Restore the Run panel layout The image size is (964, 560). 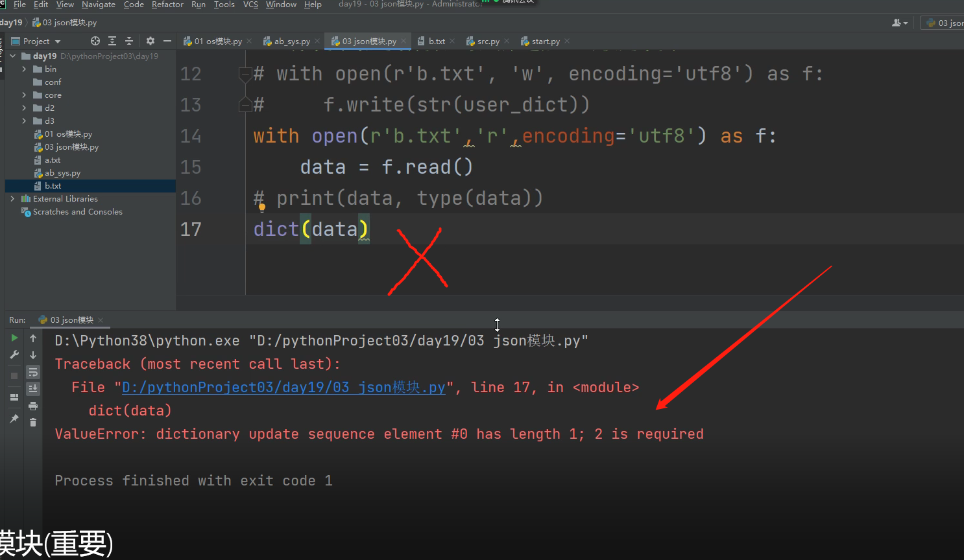click(14, 397)
